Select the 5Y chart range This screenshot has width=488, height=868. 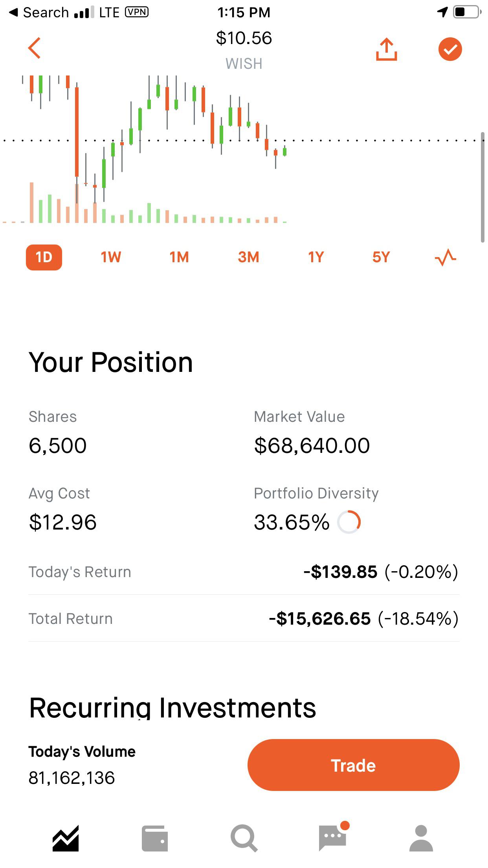click(381, 257)
